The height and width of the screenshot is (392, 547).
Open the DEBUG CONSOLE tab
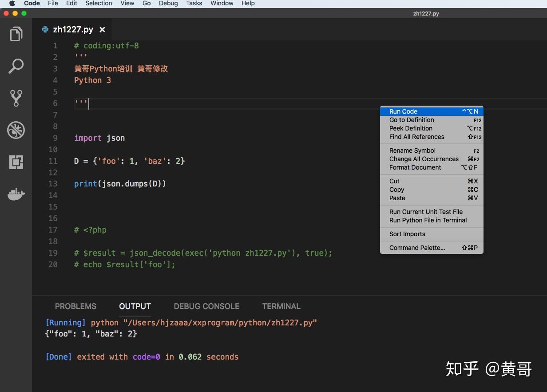(x=206, y=306)
